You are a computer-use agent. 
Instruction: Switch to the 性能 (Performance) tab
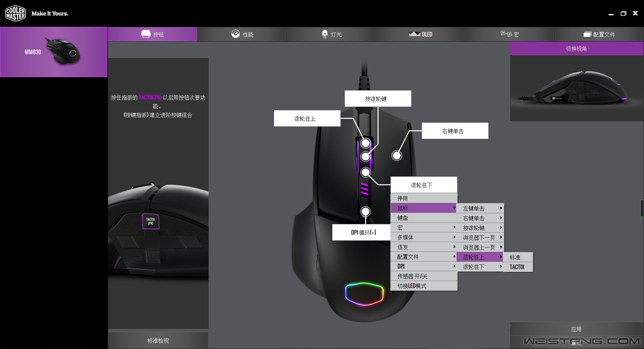pyautogui.click(x=242, y=34)
